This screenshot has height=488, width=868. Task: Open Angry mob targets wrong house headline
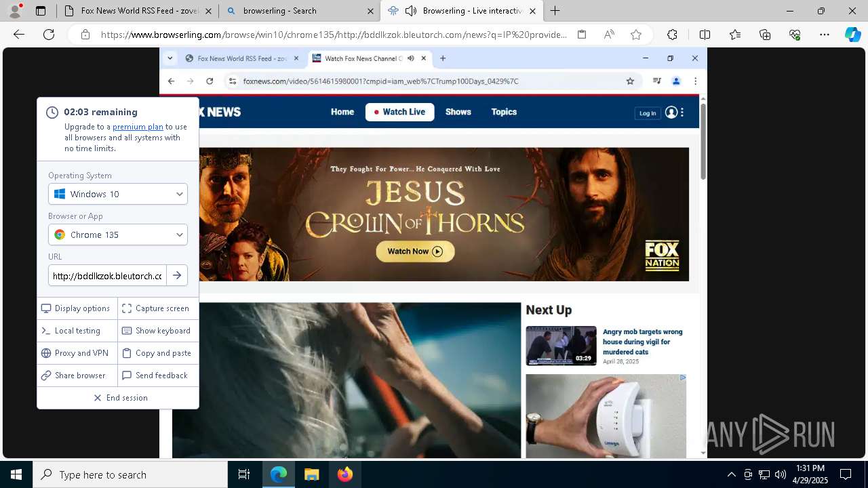click(x=642, y=342)
